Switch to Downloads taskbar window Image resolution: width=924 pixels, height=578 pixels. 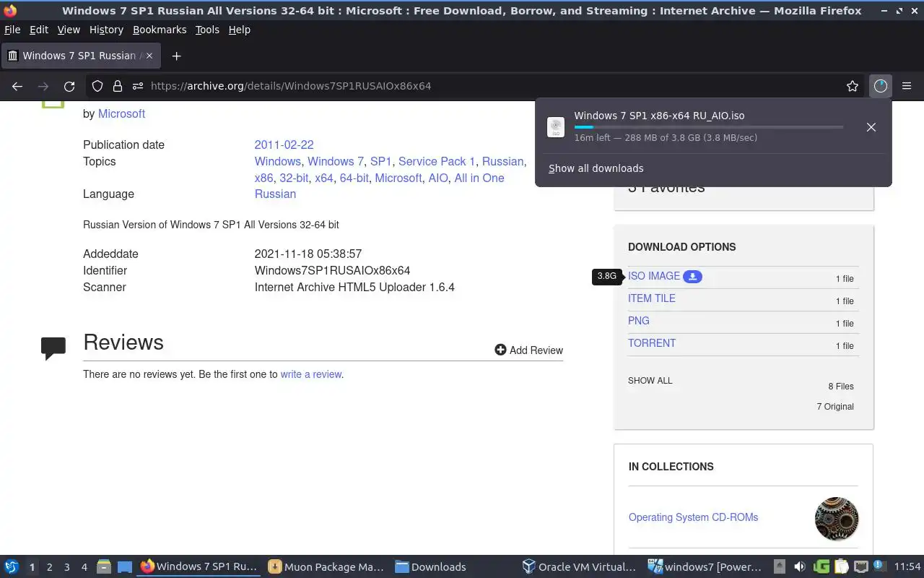click(430, 566)
